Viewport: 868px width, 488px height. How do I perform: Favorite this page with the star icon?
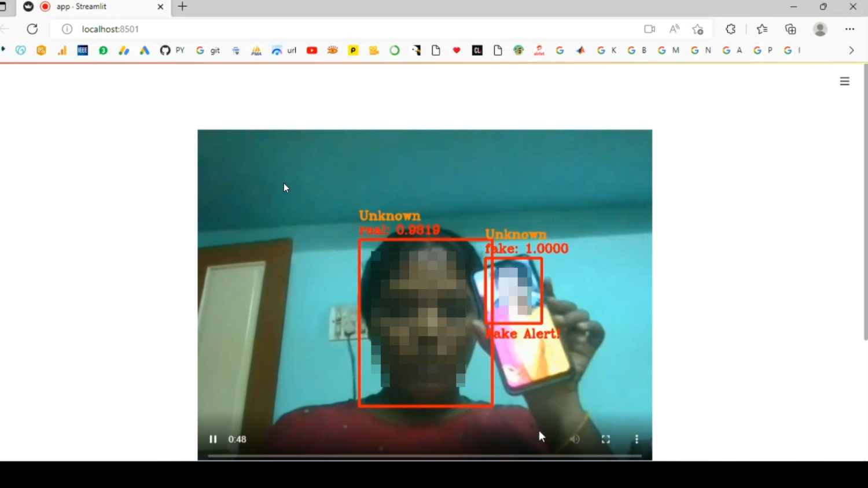click(x=698, y=29)
